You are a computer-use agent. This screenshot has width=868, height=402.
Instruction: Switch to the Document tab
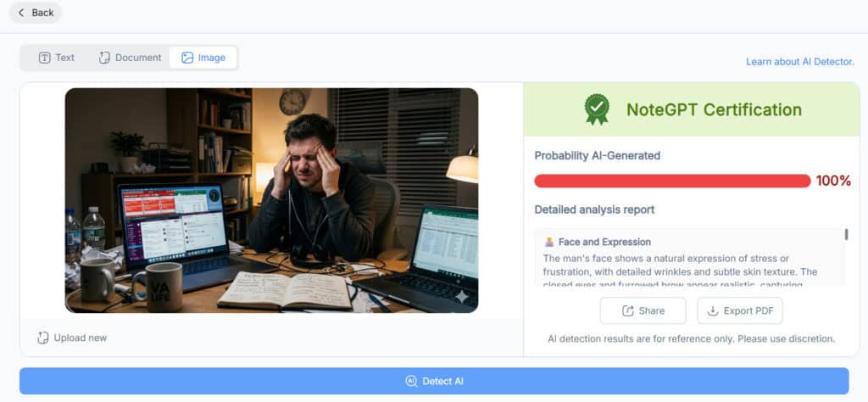(130, 58)
